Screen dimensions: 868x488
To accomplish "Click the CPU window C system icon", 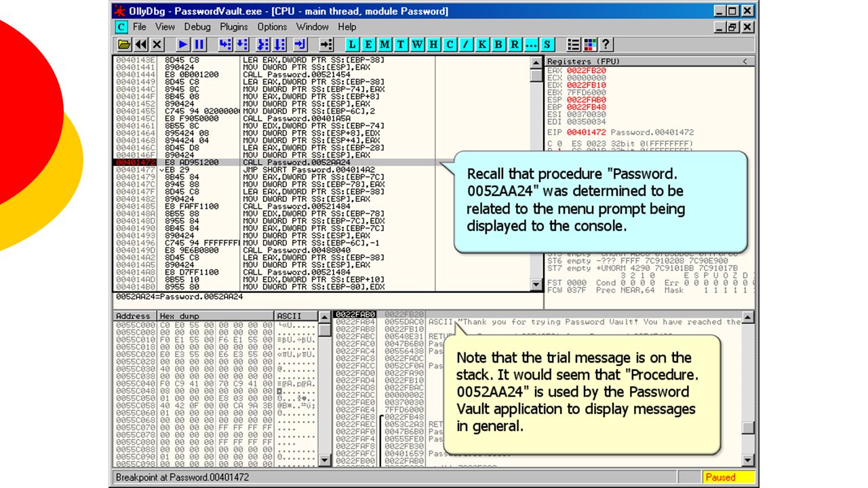I will 121,27.
